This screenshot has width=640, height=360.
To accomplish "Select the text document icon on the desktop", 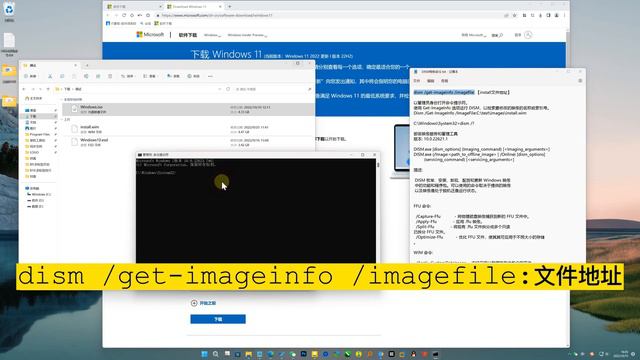I will [9, 44].
